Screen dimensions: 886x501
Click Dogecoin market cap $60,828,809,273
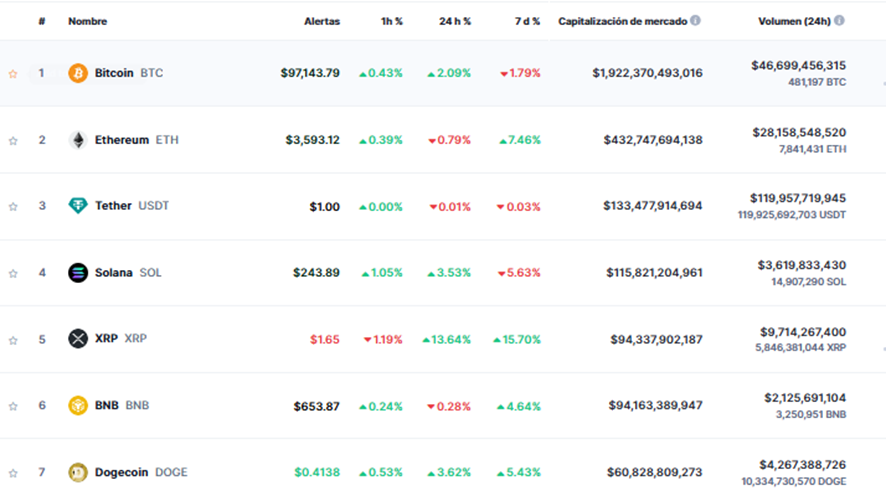(x=655, y=472)
